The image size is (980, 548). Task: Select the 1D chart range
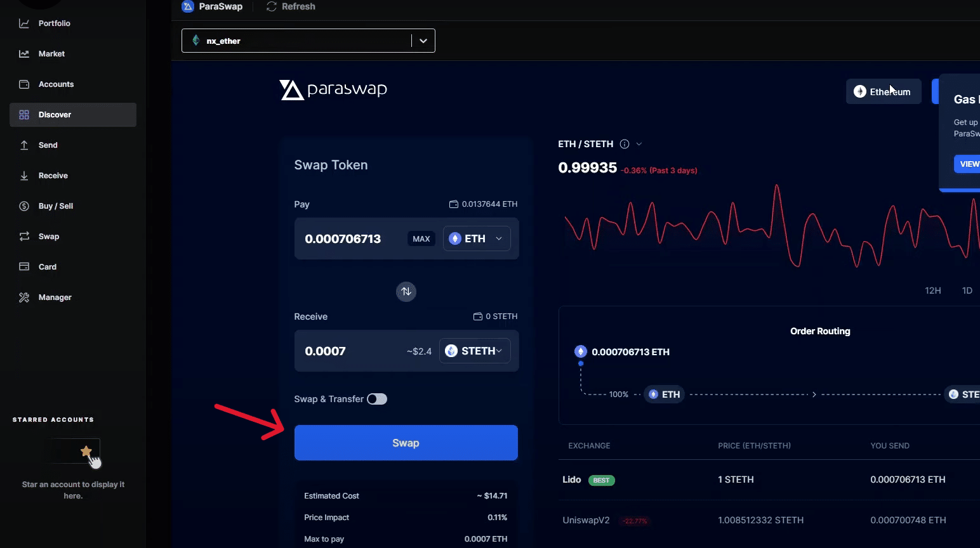coord(967,290)
